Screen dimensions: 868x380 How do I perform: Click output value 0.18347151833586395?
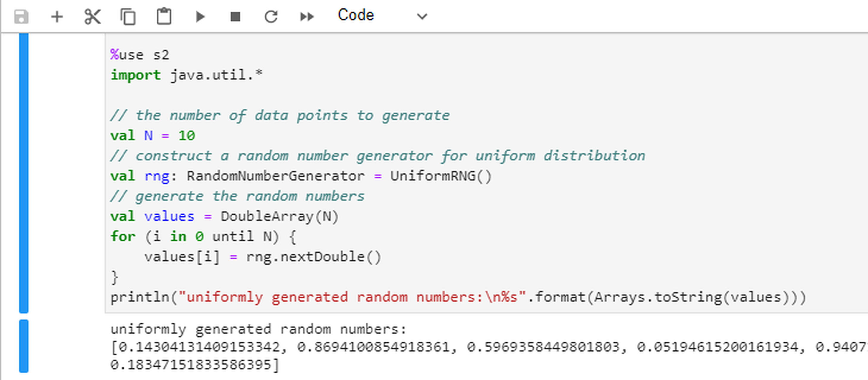click(191, 365)
